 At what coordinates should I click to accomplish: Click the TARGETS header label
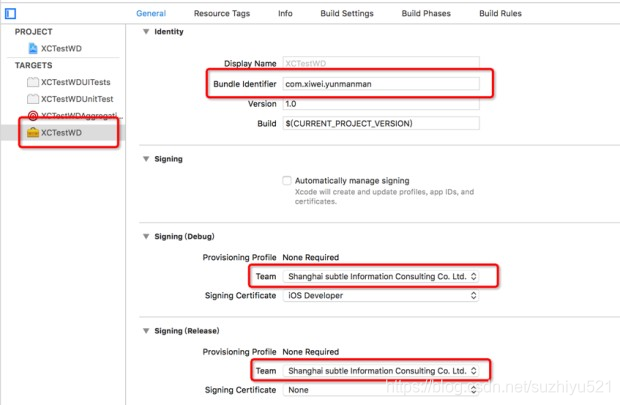(x=34, y=65)
